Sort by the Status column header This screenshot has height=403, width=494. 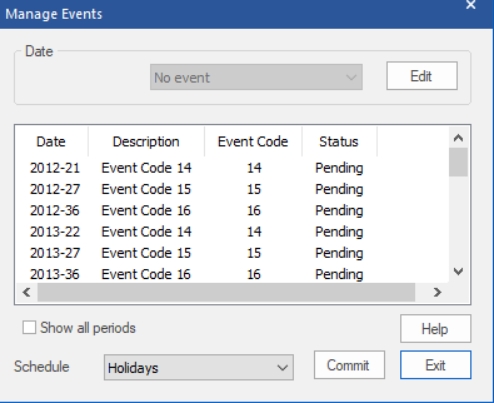pos(339,141)
